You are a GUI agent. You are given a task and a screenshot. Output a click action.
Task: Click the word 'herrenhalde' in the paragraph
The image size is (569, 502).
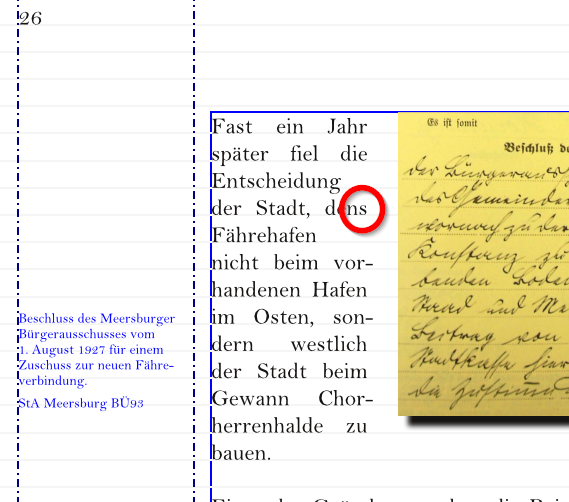(267, 427)
